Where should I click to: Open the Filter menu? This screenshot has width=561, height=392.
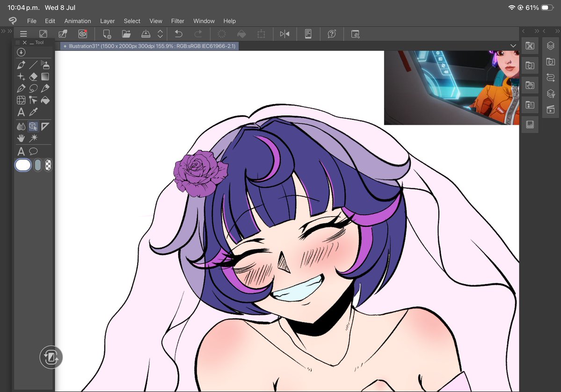(177, 21)
